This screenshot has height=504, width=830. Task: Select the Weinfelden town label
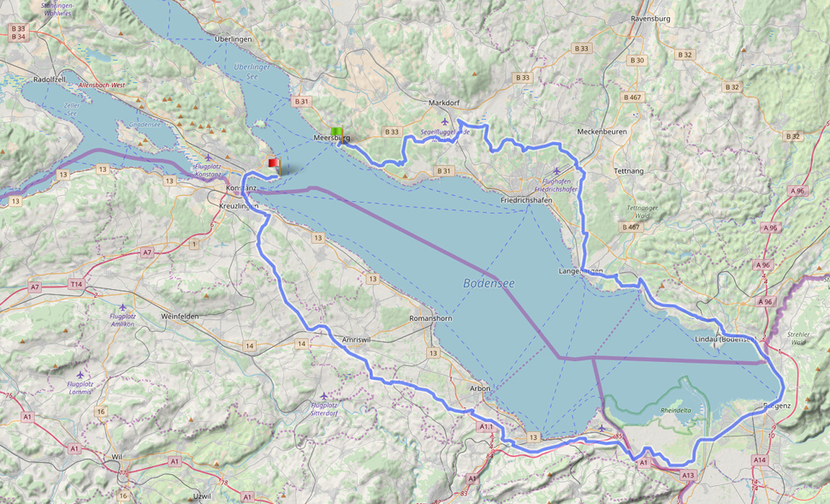pos(180,316)
